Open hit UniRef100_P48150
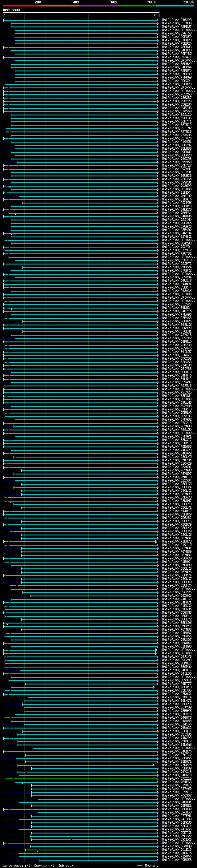 pos(176,430)
